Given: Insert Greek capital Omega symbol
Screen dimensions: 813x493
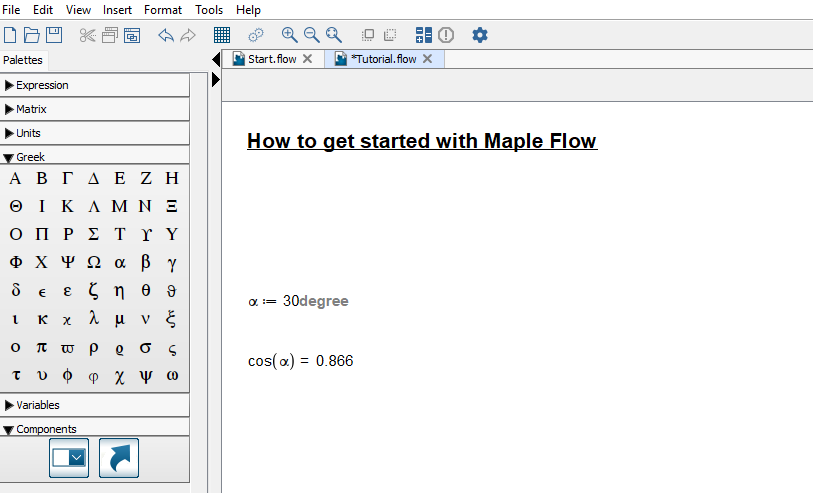Looking at the screenshot, I should pyautogui.click(x=94, y=262).
